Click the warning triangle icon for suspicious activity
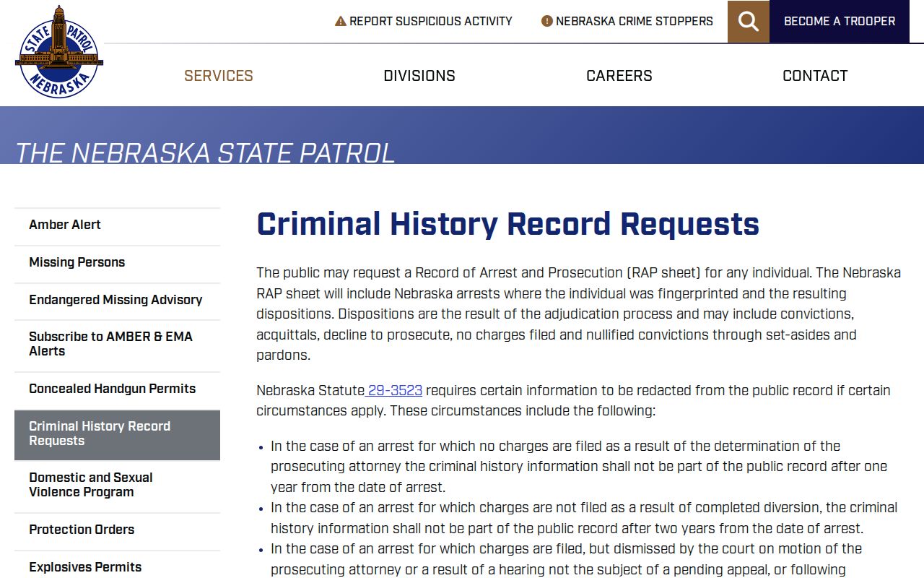Viewport: 924px width, 578px height. (341, 21)
